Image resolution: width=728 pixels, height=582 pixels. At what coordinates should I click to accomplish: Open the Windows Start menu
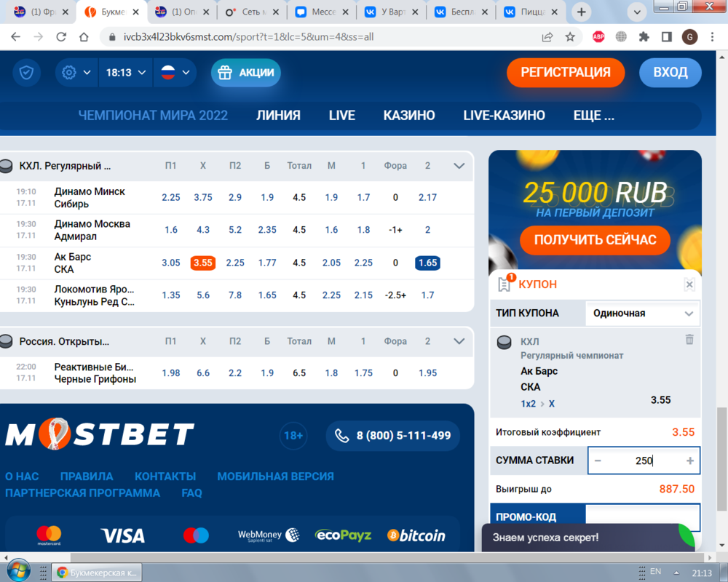point(19,571)
